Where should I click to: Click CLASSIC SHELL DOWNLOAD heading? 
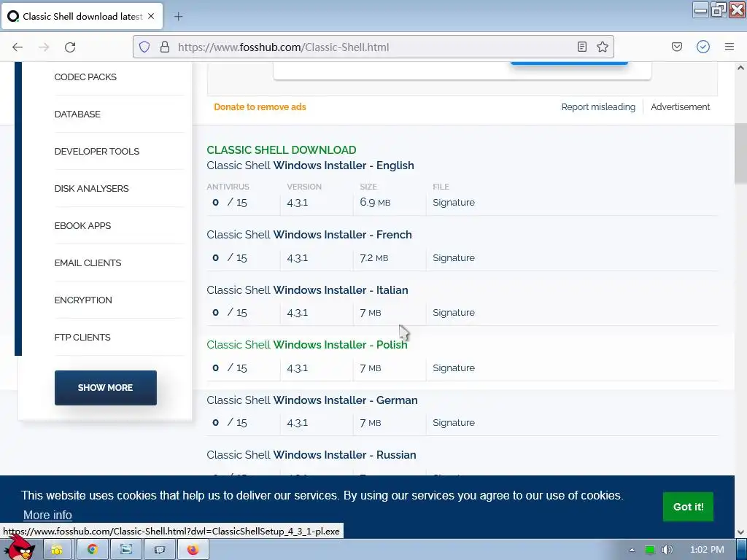tap(281, 150)
